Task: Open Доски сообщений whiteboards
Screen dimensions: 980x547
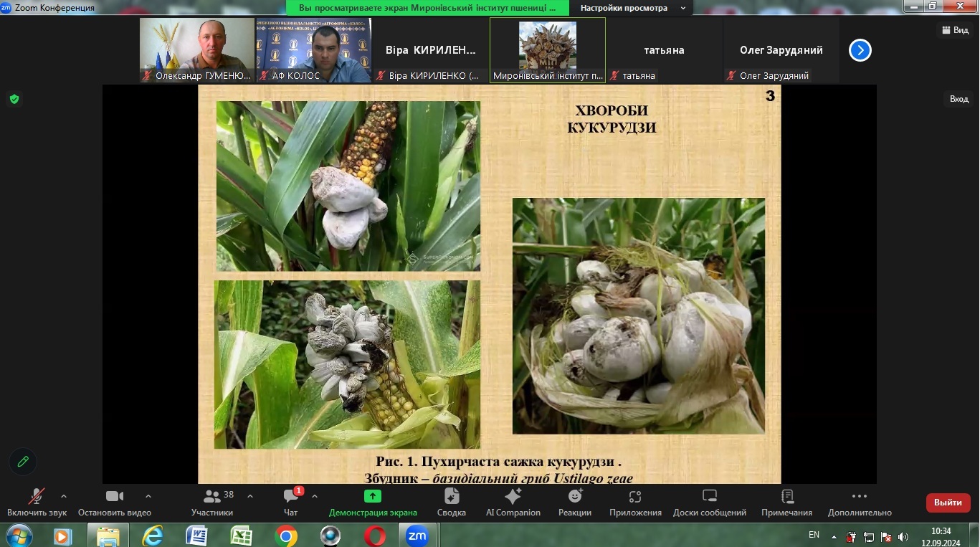Action: pos(710,502)
